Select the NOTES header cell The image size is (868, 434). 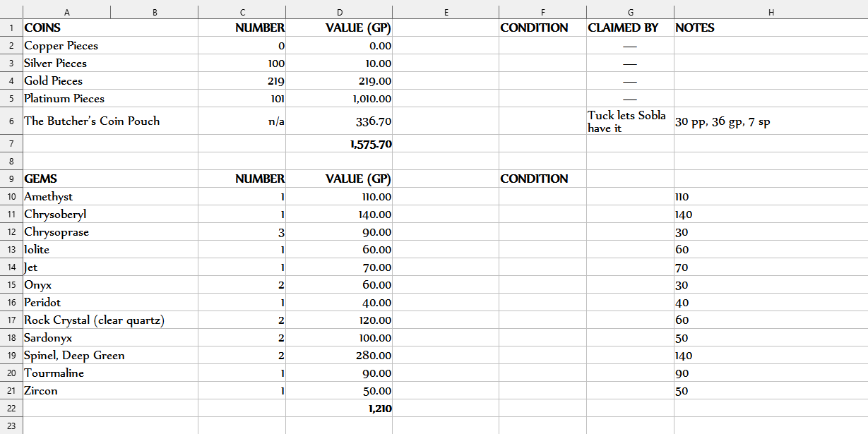pyautogui.click(x=695, y=28)
